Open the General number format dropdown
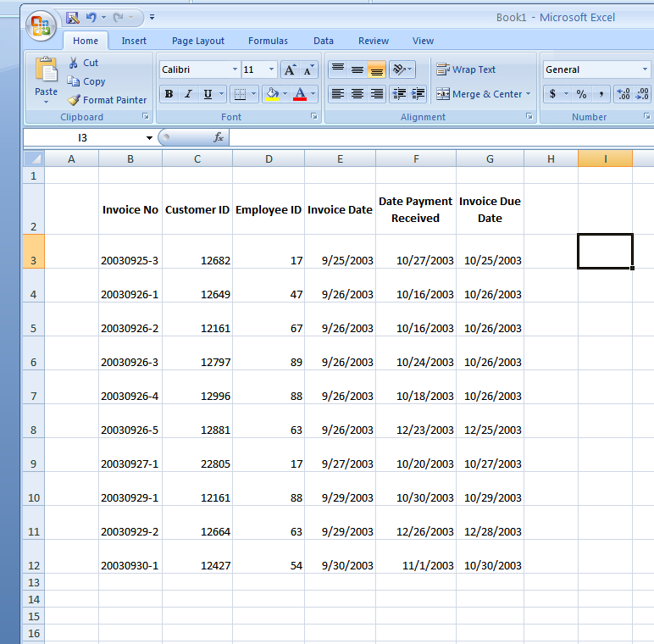The width and height of the screenshot is (654, 644). point(645,69)
